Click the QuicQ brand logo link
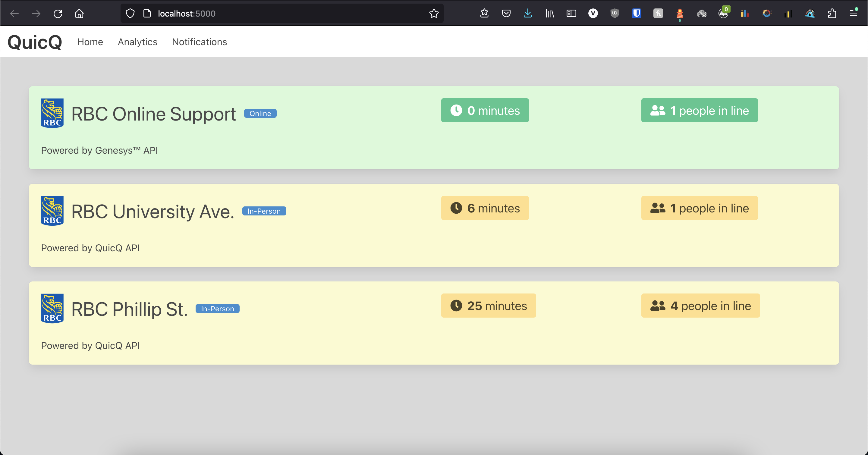Image resolution: width=868 pixels, height=455 pixels. point(35,42)
